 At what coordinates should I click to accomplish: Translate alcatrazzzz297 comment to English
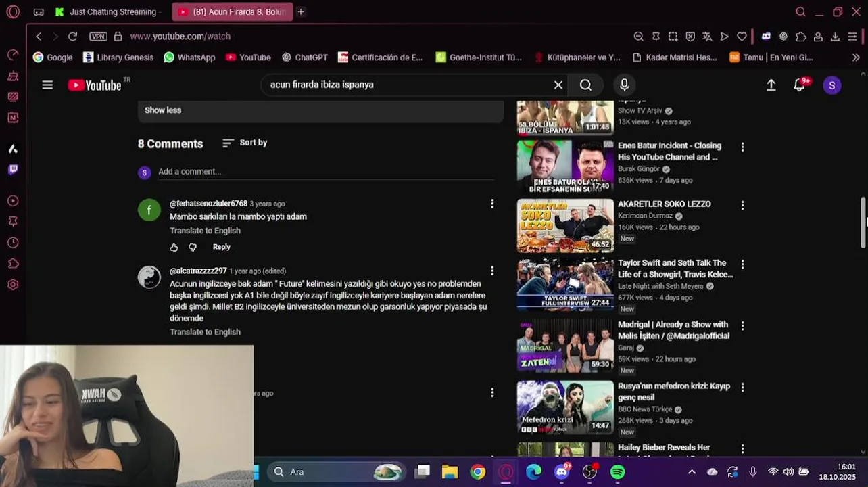click(205, 332)
